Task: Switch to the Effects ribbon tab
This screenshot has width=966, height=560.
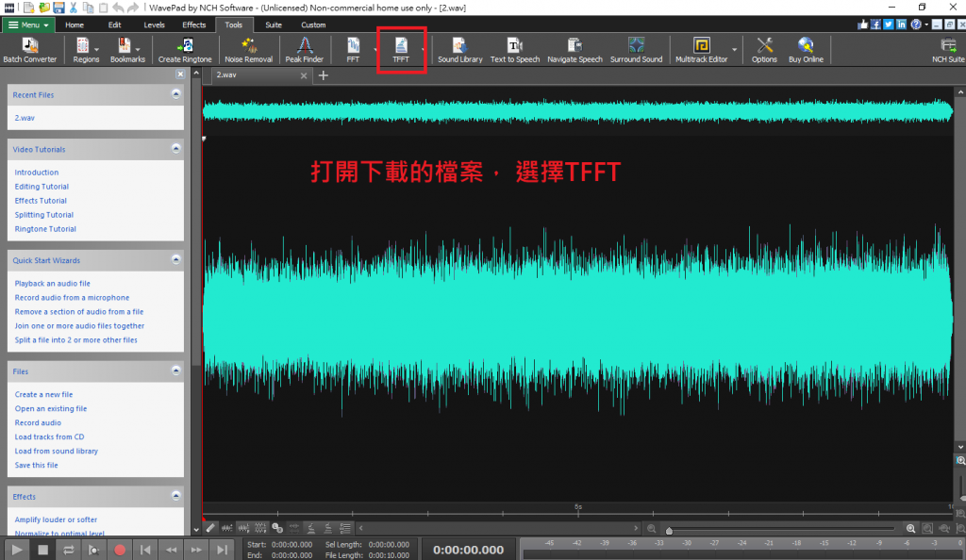Action: click(194, 25)
